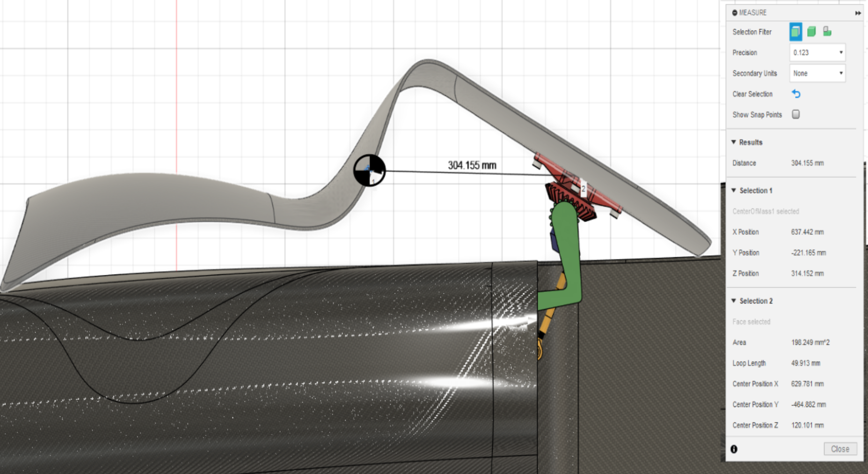Collapse the Measure panel with double-arrow icon

858,13
